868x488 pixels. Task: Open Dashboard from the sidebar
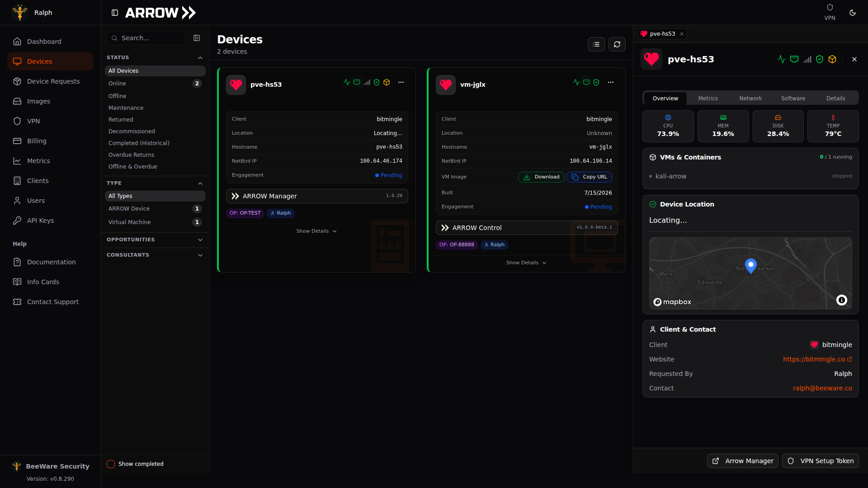[50, 42]
